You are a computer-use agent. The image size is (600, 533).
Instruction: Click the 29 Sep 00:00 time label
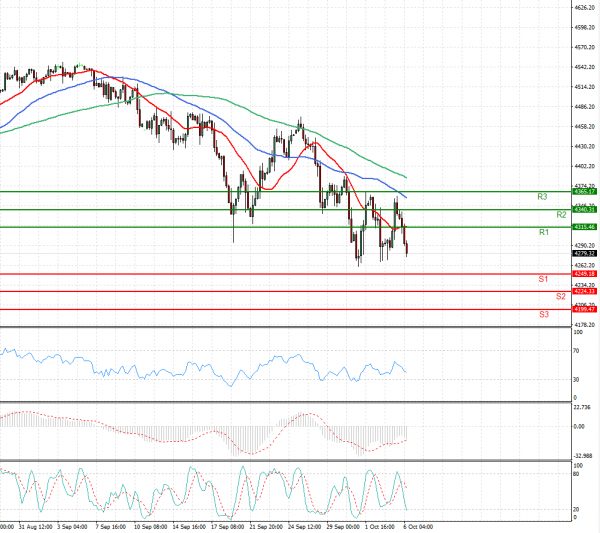tap(343, 527)
